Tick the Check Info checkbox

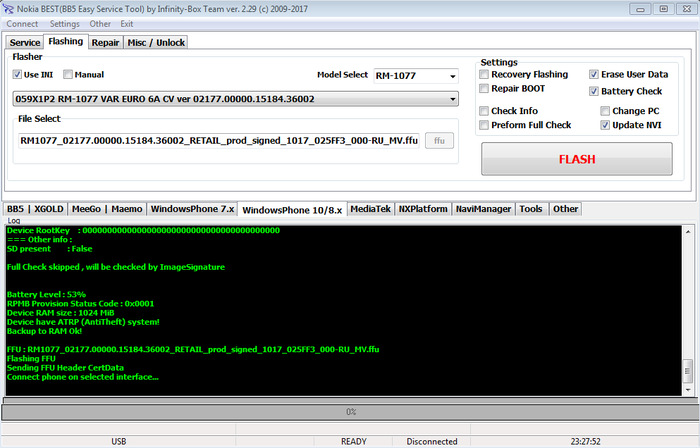click(x=484, y=111)
